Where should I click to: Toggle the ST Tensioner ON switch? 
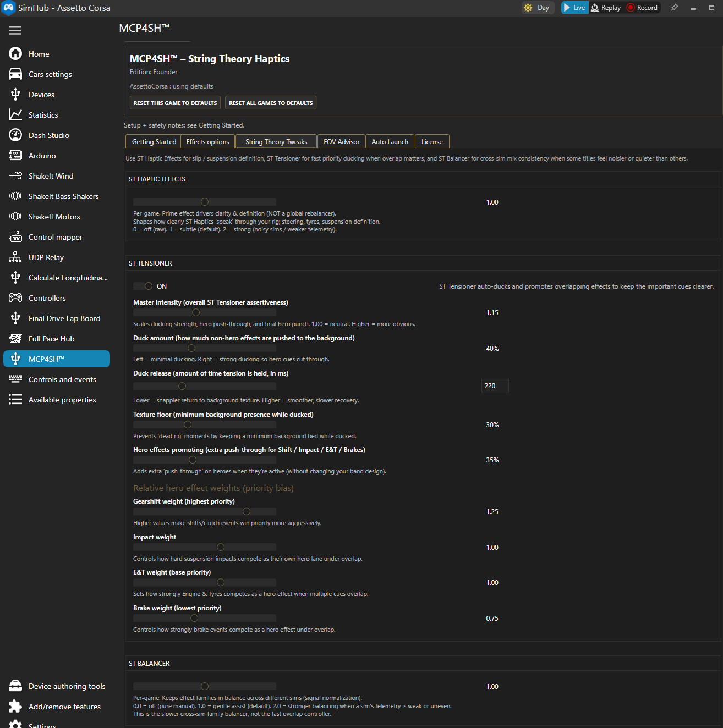pyautogui.click(x=144, y=286)
